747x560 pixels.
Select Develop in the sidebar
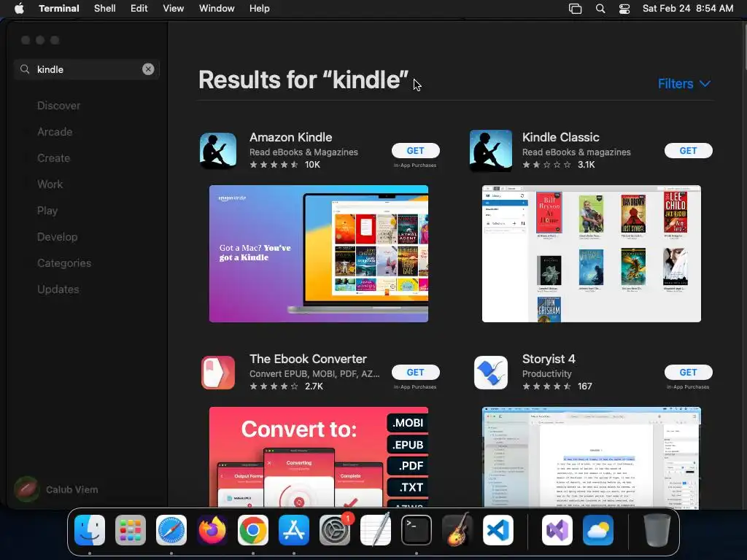57,237
